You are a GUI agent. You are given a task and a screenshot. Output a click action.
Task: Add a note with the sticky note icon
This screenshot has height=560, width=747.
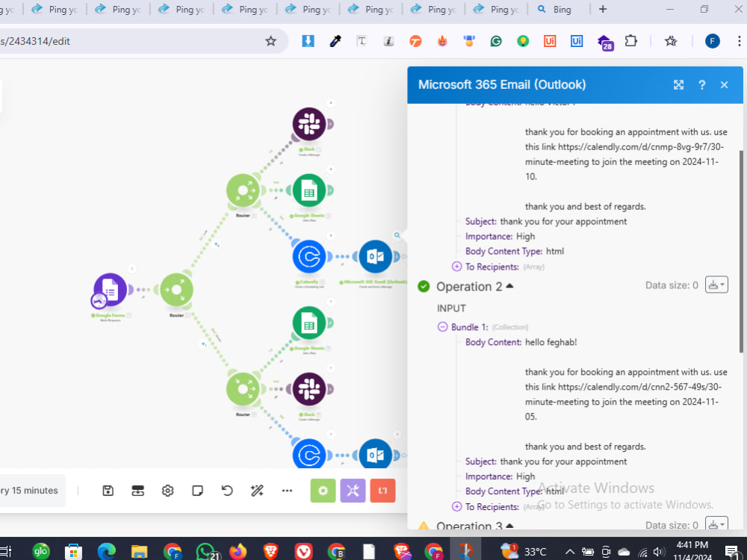[x=198, y=491]
